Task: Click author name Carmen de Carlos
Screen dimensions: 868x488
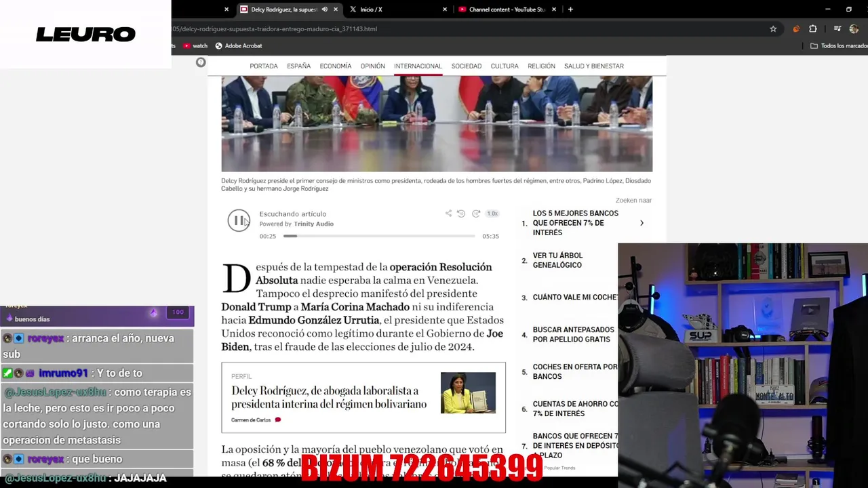Action: coord(251,420)
